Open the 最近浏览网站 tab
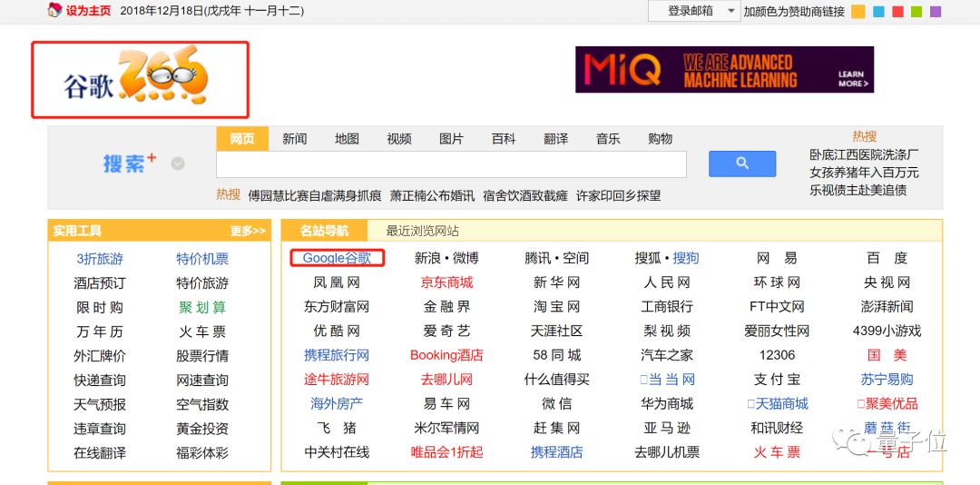The image size is (980, 485). [422, 231]
